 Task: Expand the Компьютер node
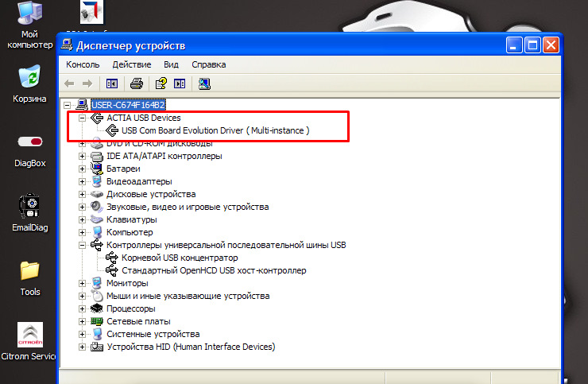(x=82, y=232)
